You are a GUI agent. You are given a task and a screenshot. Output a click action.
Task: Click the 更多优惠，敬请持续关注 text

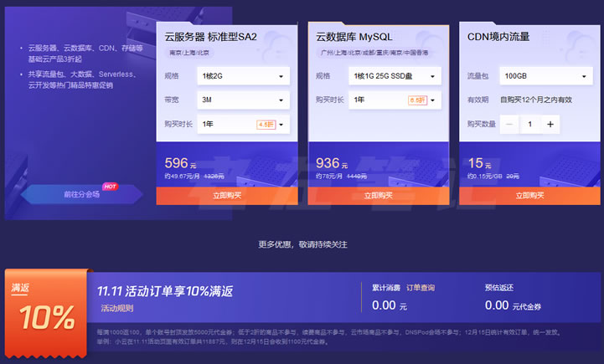[302, 244]
